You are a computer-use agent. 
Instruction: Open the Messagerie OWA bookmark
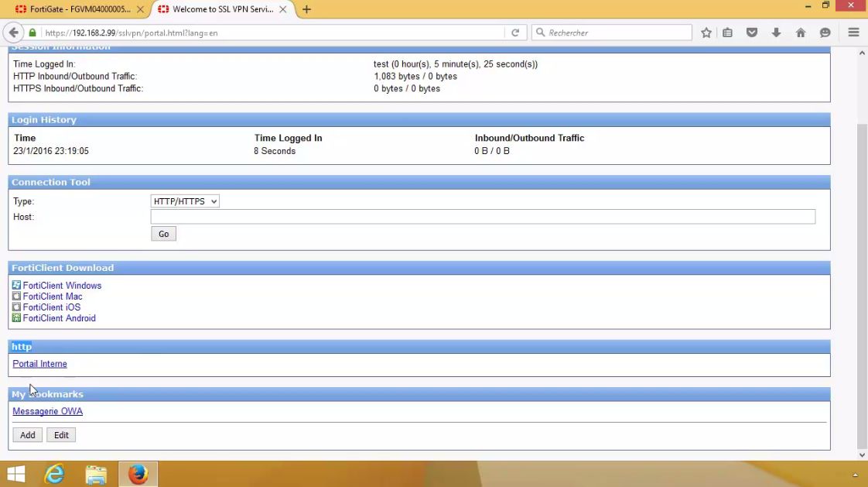pyautogui.click(x=48, y=411)
